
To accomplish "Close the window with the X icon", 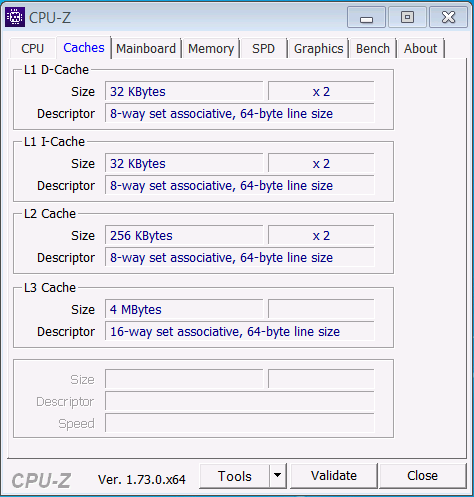I will click(448, 17).
